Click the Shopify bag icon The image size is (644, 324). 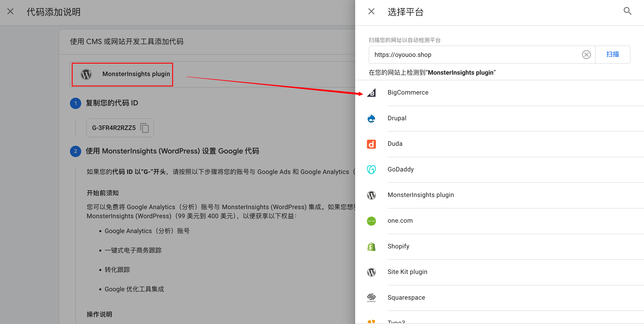(371, 247)
